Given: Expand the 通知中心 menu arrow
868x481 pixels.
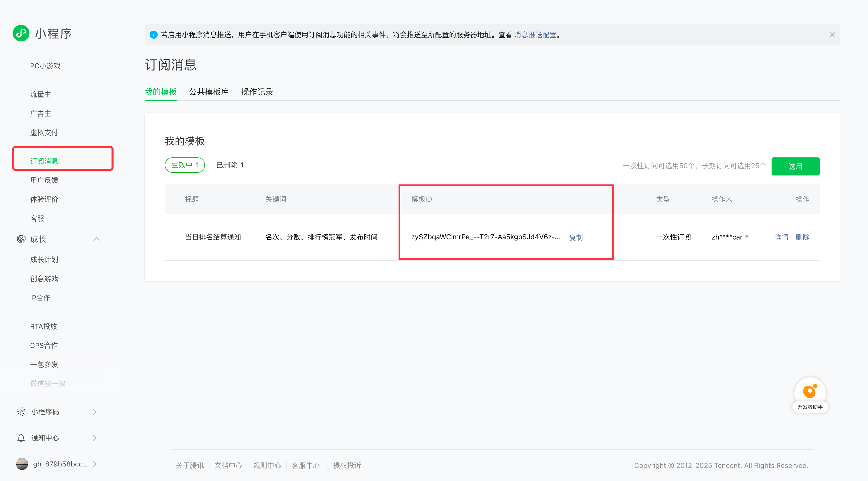Looking at the screenshot, I should tap(94, 438).
